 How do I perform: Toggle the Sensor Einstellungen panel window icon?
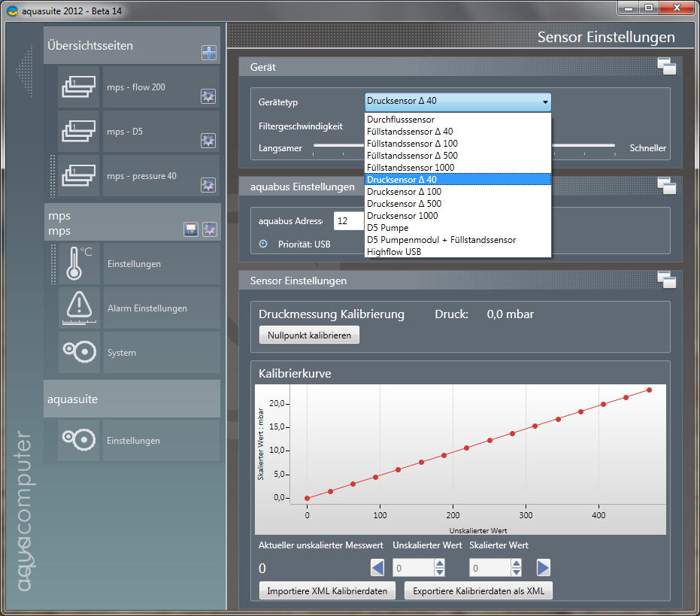point(666,280)
